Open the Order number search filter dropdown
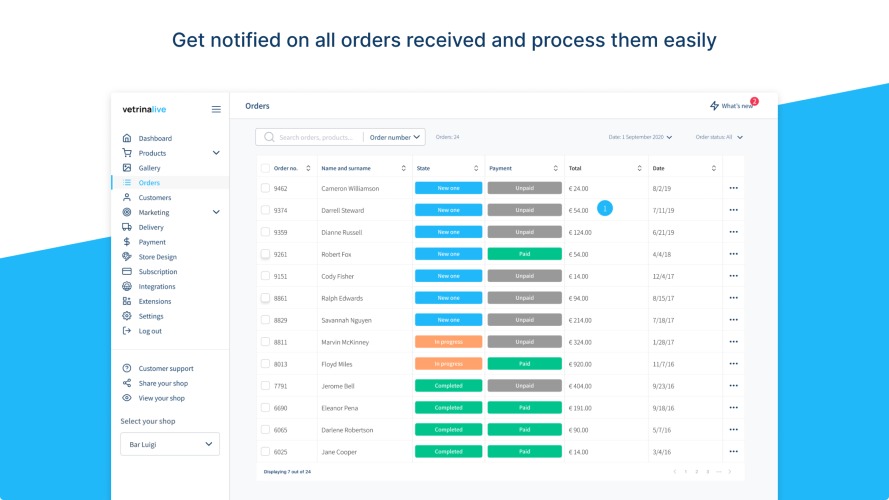This screenshot has width=889, height=500. pyautogui.click(x=395, y=137)
